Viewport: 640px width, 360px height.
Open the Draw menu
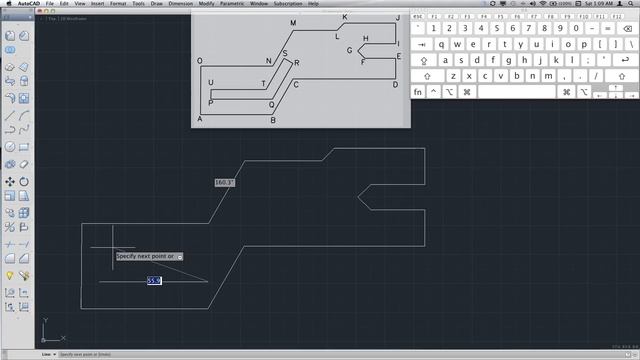[157, 3]
